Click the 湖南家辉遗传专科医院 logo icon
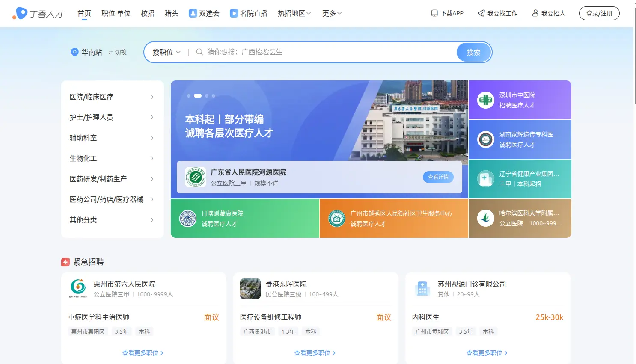The width and height of the screenshot is (636, 364). click(x=486, y=139)
